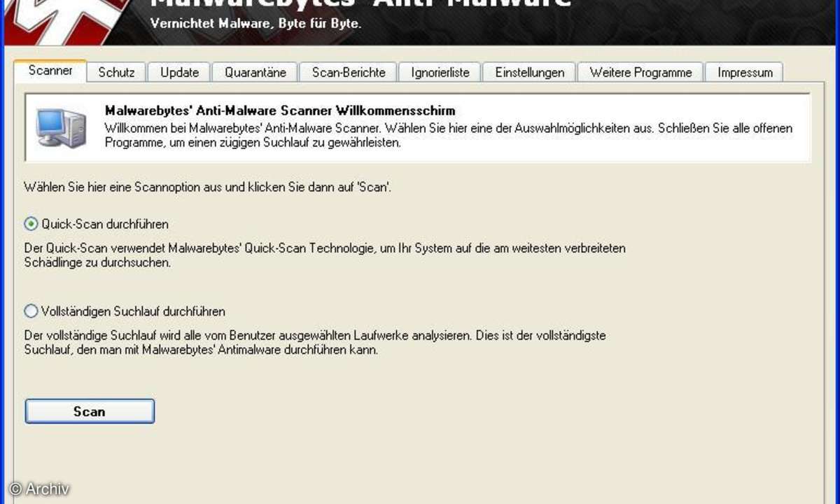This screenshot has width=840, height=504.
Task: Open the Scan-Berichte tab
Action: pyautogui.click(x=349, y=72)
